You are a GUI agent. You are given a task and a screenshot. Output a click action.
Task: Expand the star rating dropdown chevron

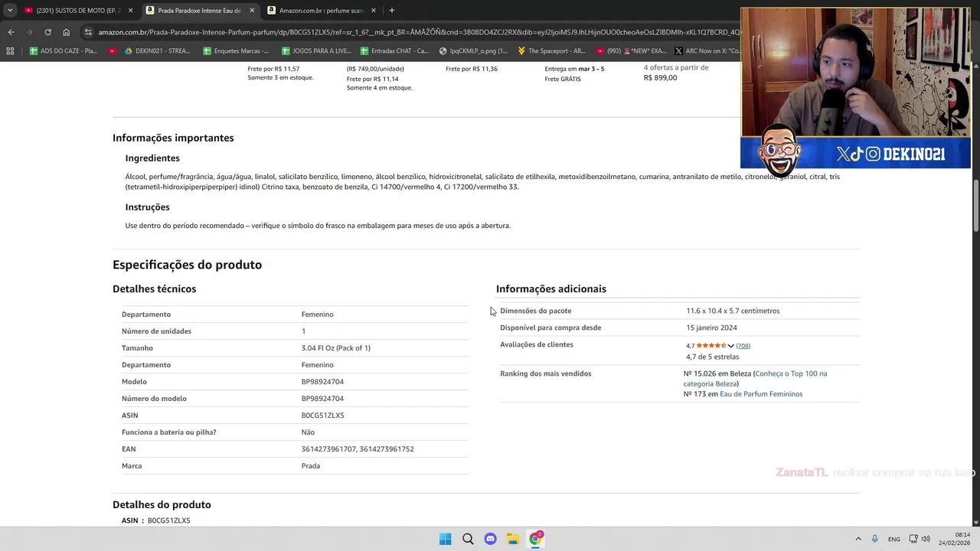730,346
